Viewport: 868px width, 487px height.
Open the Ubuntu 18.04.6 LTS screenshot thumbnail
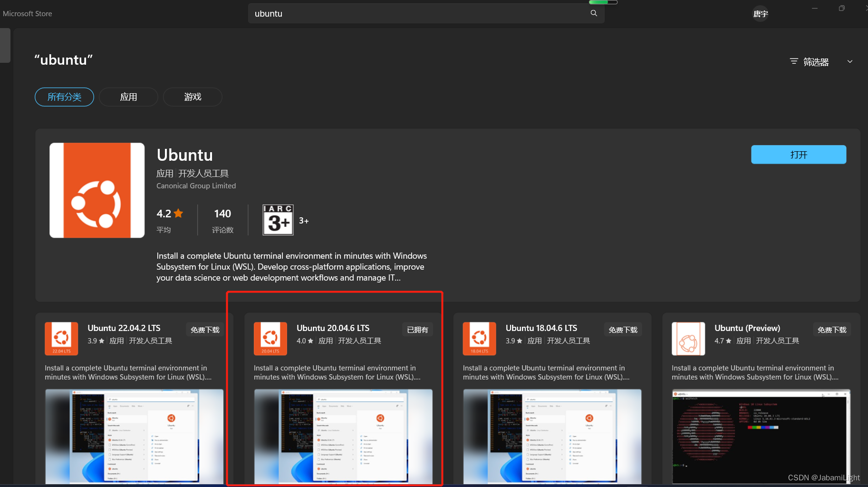tap(552, 437)
